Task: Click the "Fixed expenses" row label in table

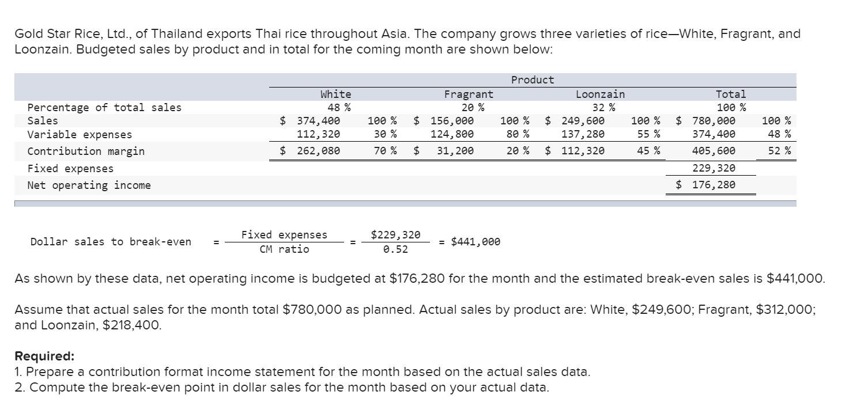Action: pos(70,169)
